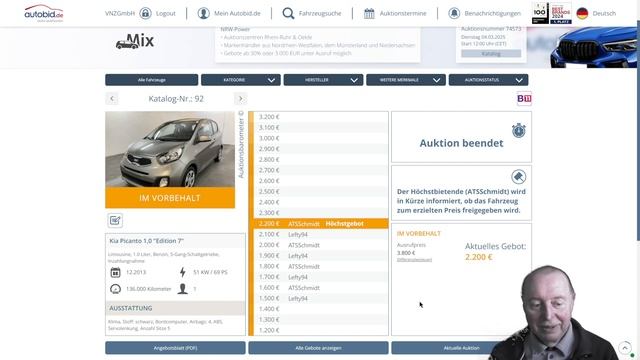This screenshot has width=640, height=360.
Task: Open Benachrichtigungen menu item
Action: (x=493, y=13)
